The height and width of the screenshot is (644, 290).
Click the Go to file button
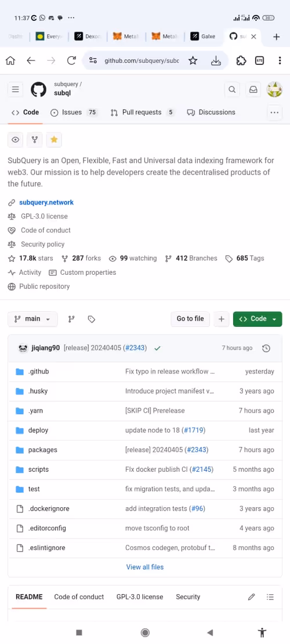tap(190, 319)
